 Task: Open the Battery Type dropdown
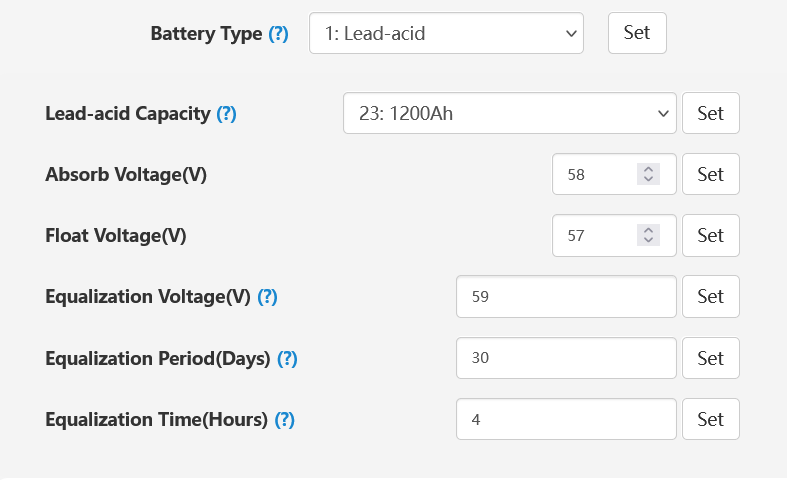(446, 33)
